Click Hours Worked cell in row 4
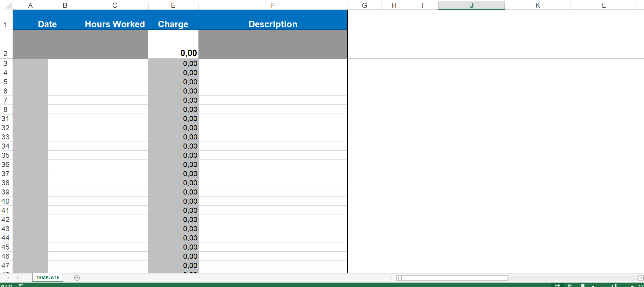This screenshot has height=287, width=644. click(115, 72)
